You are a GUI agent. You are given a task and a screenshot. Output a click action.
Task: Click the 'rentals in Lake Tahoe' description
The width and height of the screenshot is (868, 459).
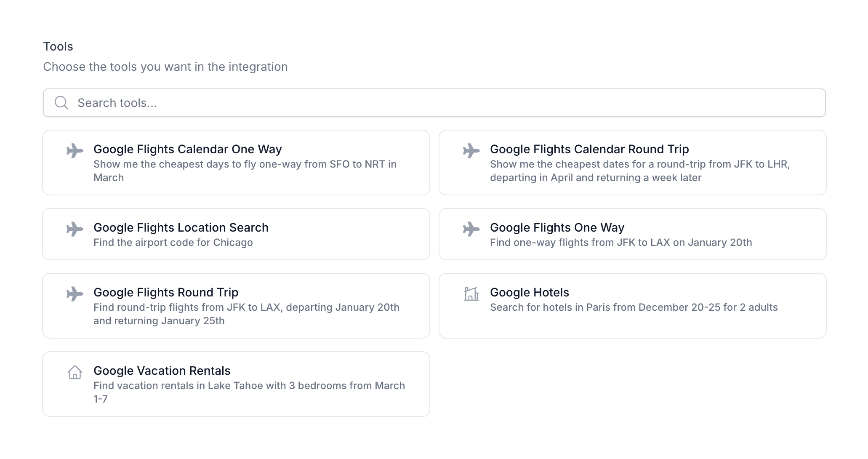pos(249,386)
